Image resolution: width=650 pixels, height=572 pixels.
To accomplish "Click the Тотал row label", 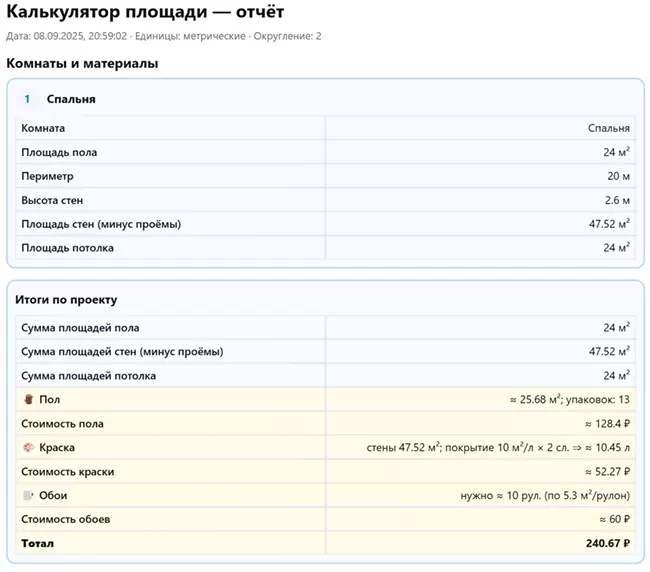I will pos(37,543).
